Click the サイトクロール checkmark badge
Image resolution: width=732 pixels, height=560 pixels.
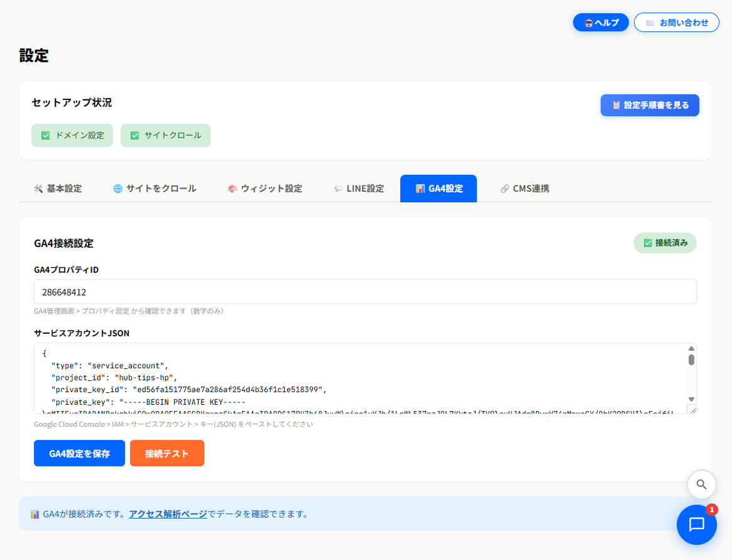pyautogui.click(x=165, y=135)
